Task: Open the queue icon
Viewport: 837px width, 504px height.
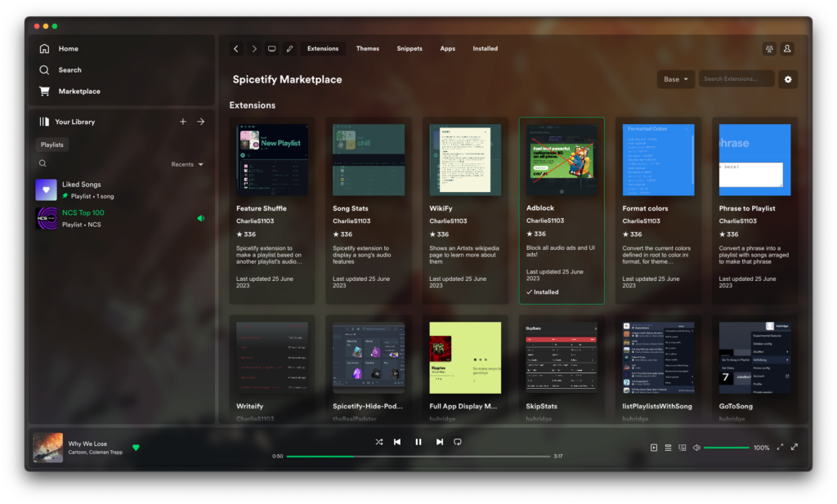Action: click(668, 448)
